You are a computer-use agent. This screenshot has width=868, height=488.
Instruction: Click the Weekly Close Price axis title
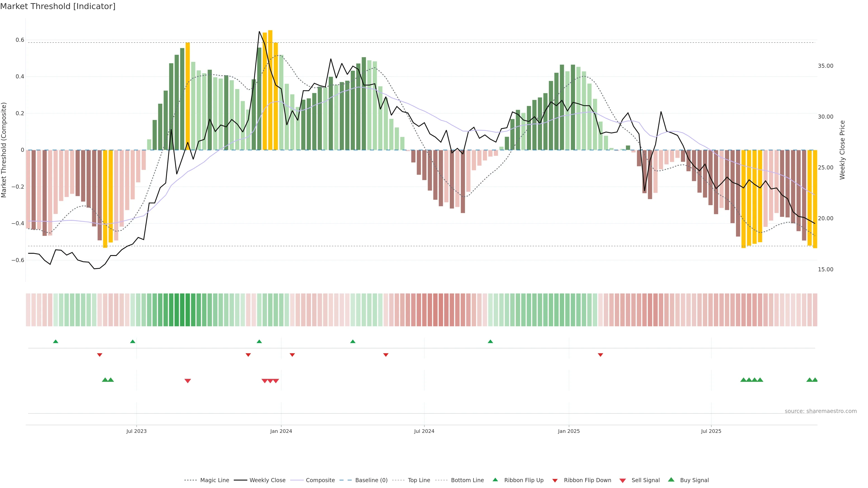coord(842,150)
